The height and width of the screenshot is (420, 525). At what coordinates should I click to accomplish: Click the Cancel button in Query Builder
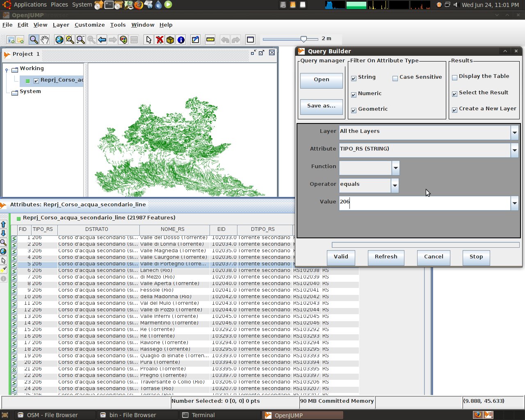(434, 258)
